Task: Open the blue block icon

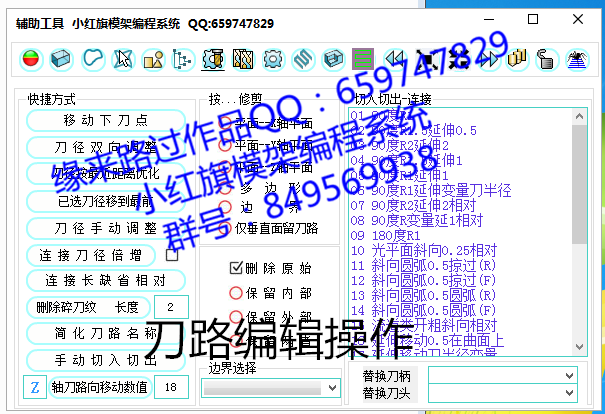Action: tap(61, 59)
